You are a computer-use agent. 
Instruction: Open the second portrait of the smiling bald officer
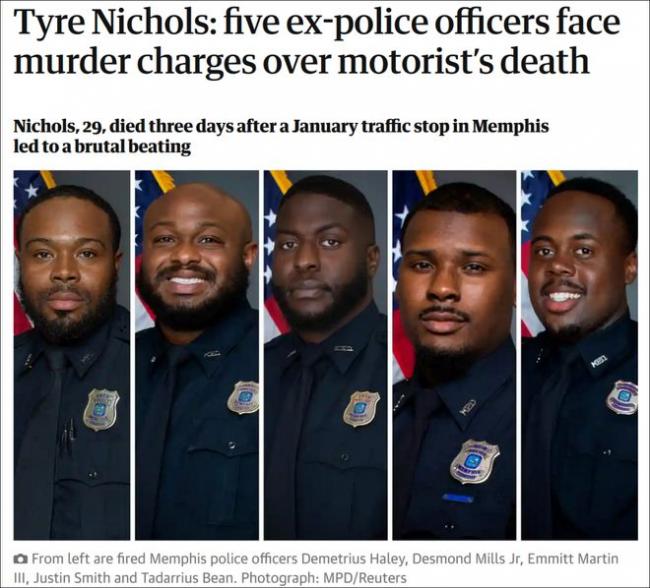(x=197, y=355)
